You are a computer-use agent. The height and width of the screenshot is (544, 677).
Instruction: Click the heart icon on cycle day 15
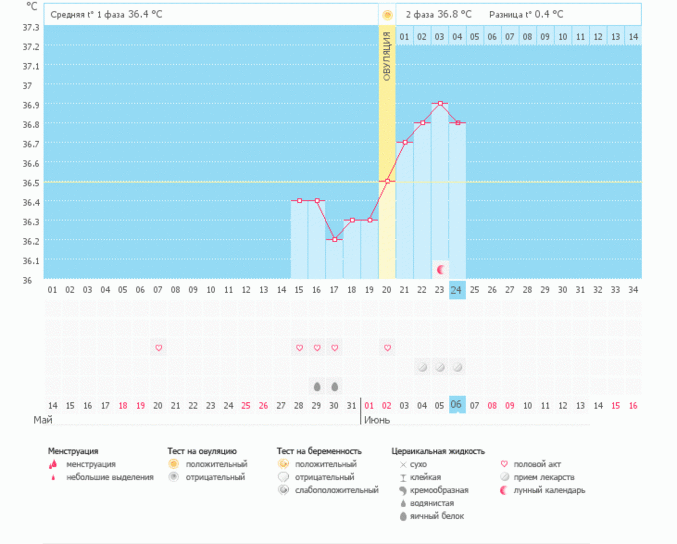point(299,347)
